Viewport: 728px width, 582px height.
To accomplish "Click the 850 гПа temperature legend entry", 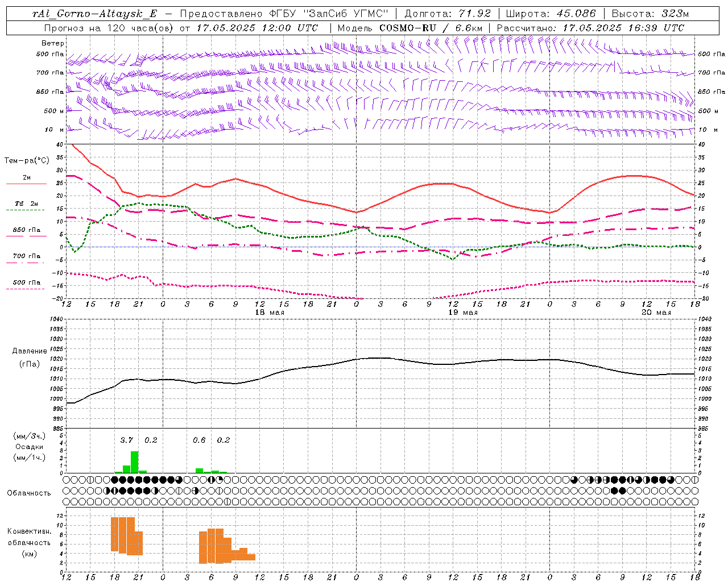I will click(27, 230).
